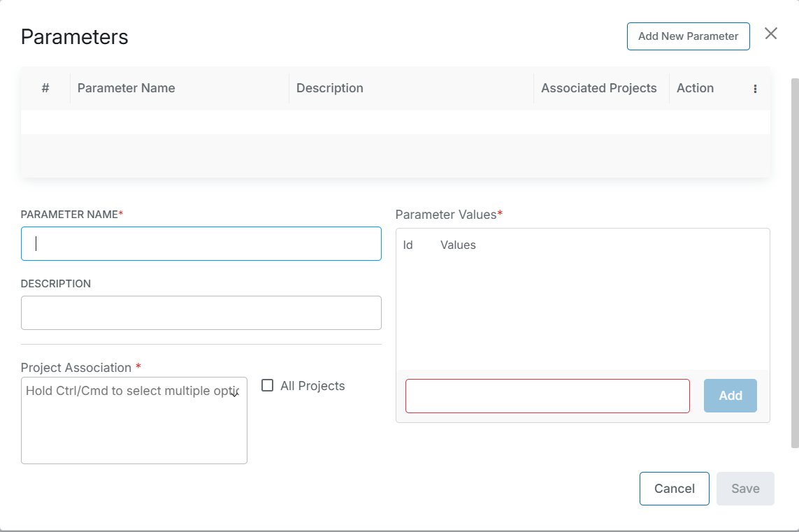Focus the PARAMETER NAME text field
799x532 pixels.
[x=201, y=244]
